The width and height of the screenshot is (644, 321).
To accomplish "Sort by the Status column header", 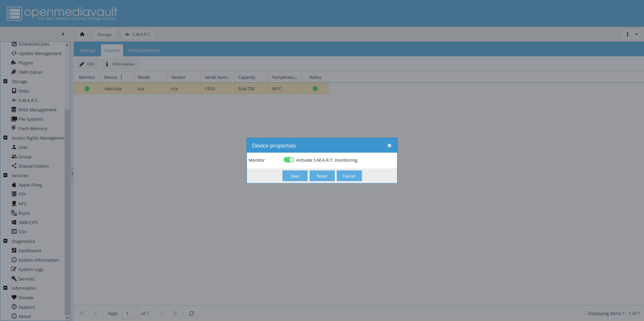I will click(315, 77).
